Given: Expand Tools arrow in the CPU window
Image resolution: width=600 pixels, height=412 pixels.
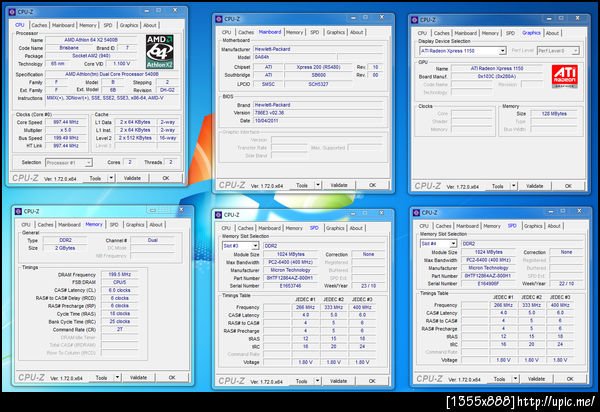Looking at the screenshot, I should (x=111, y=178).
